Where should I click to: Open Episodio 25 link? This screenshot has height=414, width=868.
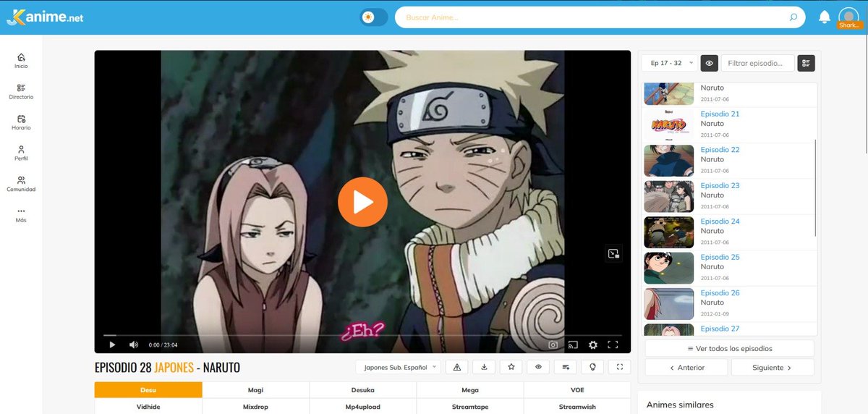720,257
